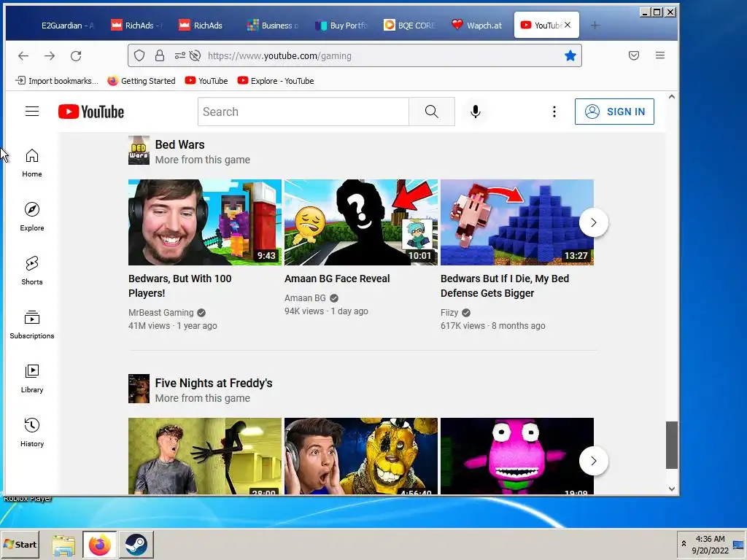Click the search magnifier button

[432, 112]
